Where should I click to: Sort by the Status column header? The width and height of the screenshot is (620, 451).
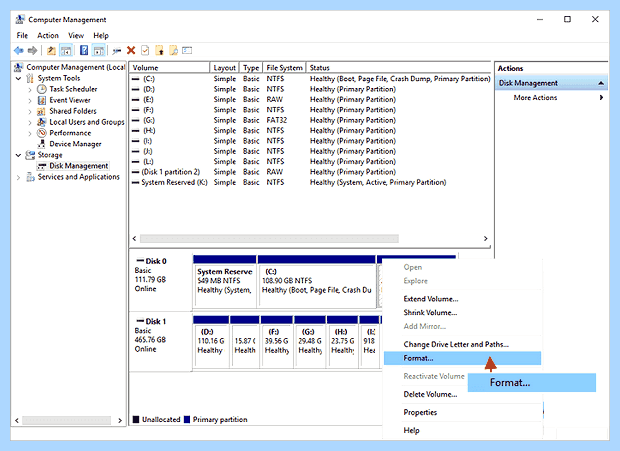[x=399, y=68]
